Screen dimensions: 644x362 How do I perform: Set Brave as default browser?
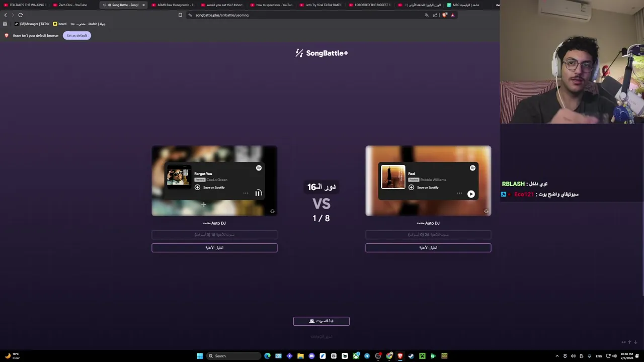coord(77,35)
